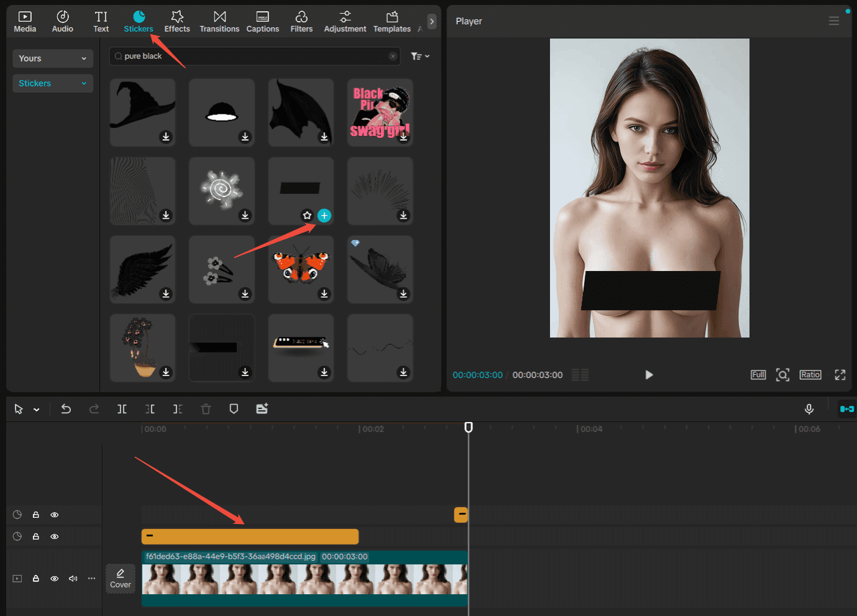This screenshot has height=616, width=857.
Task: Download the potted orchid sticker
Action: (x=166, y=372)
